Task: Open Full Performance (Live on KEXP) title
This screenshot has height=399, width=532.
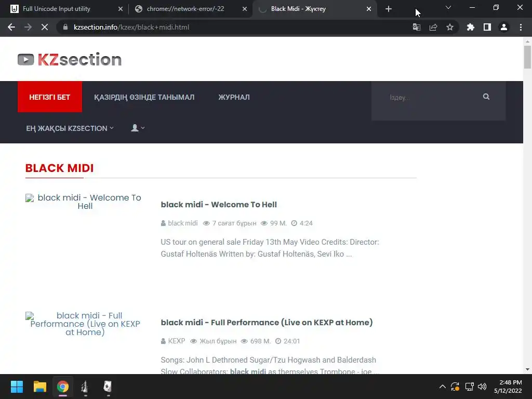Action: click(267, 322)
